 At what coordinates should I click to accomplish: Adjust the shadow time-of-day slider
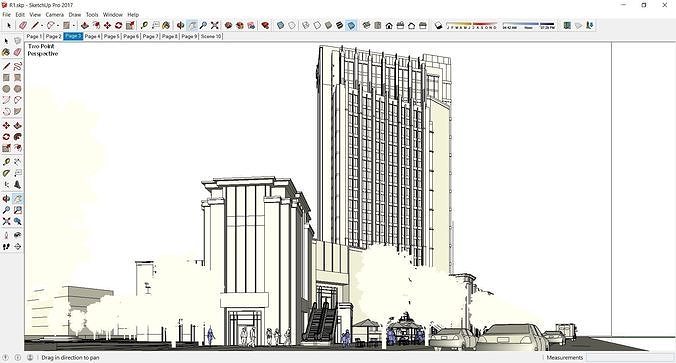529,25
